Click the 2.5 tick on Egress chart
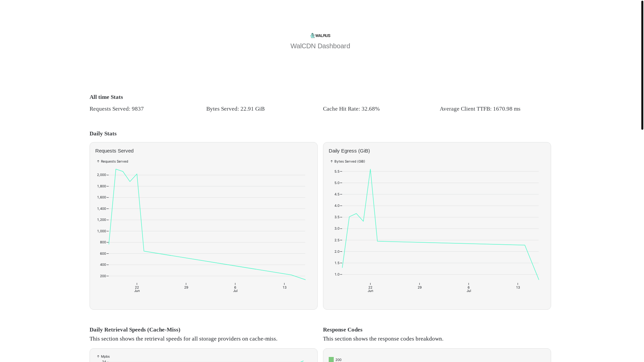Screen dimensions: 644x362 pos(337,240)
